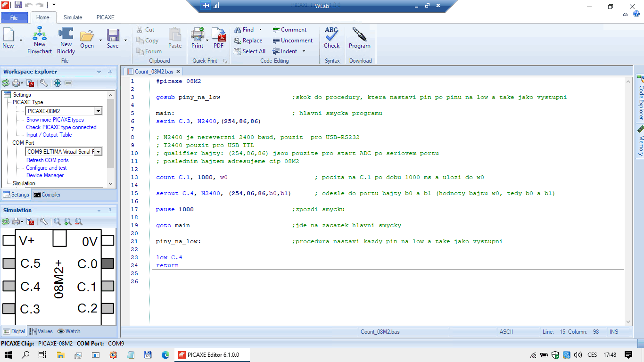Toggle simulation pin C.0 input
This screenshot has width=644, height=362.
point(107,263)
